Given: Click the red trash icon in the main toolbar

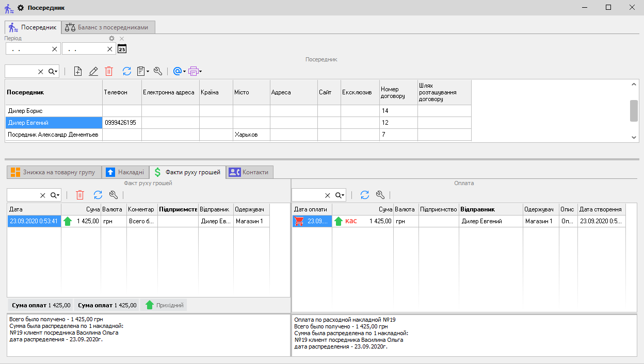Looking at the screenshot, I should [x=109, y=72].
